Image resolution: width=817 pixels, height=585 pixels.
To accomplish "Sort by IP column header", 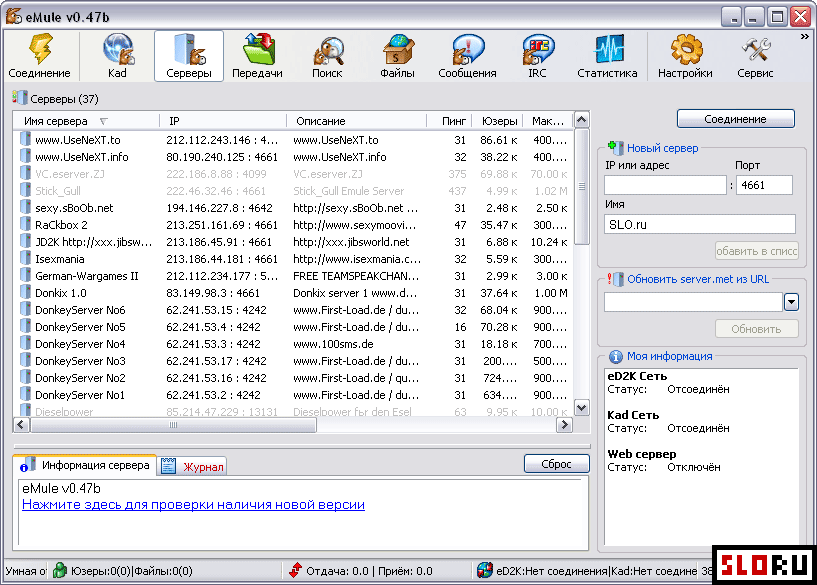I will point(223,121).
